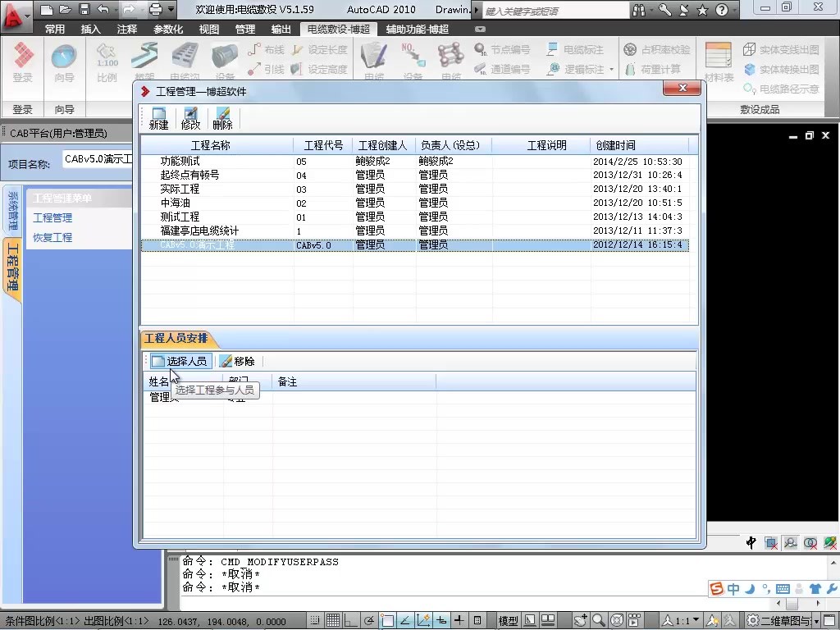
Task: Expand the quick access toolbar dropdown
Action: click(x=171, y=9)
